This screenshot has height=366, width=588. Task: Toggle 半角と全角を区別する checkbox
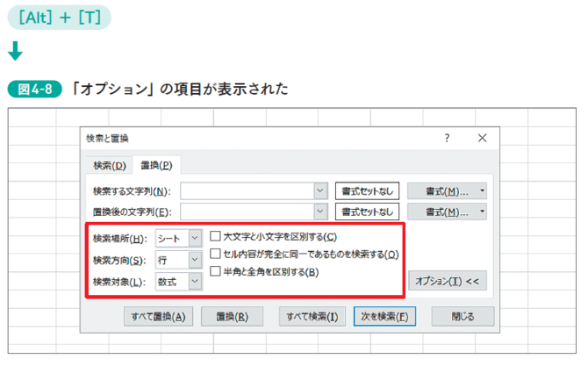tap(215, 271)
